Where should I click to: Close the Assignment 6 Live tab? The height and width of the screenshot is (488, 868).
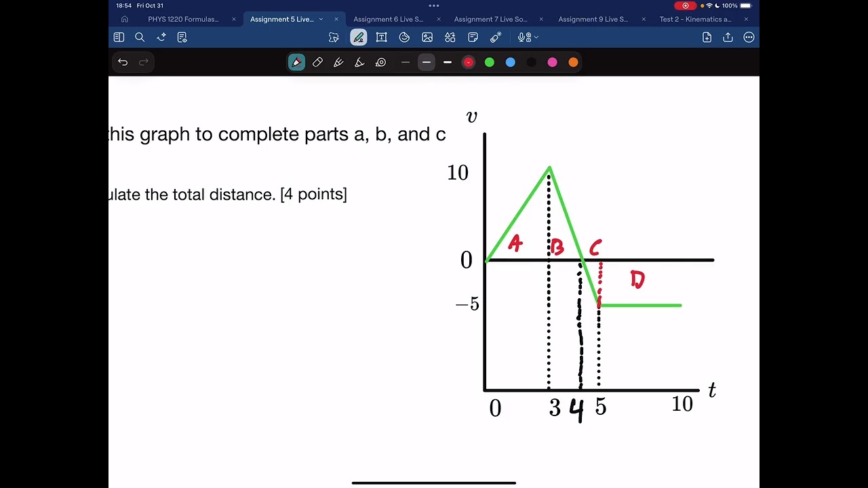click(439, 19)
